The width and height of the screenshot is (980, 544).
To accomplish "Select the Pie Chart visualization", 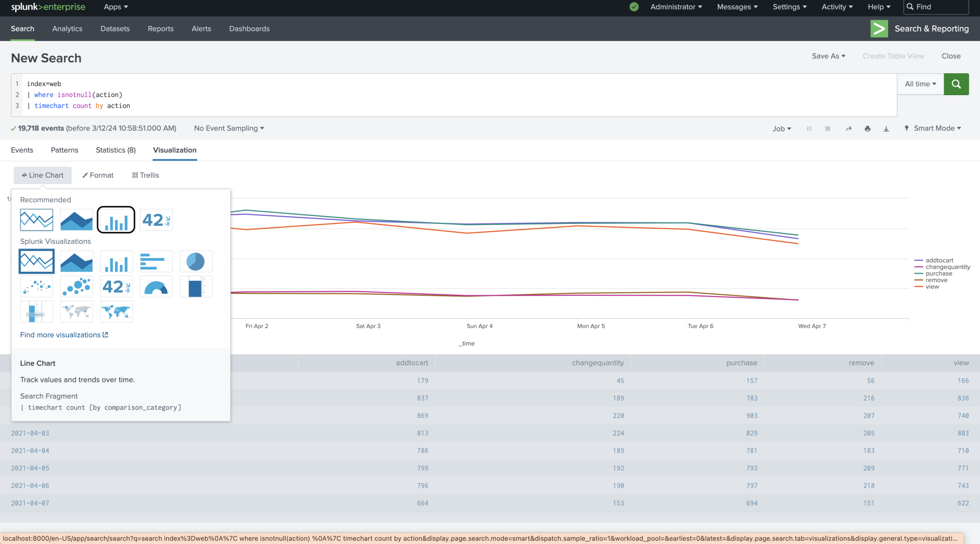I will pyautogui.click(x=196, y=261).
